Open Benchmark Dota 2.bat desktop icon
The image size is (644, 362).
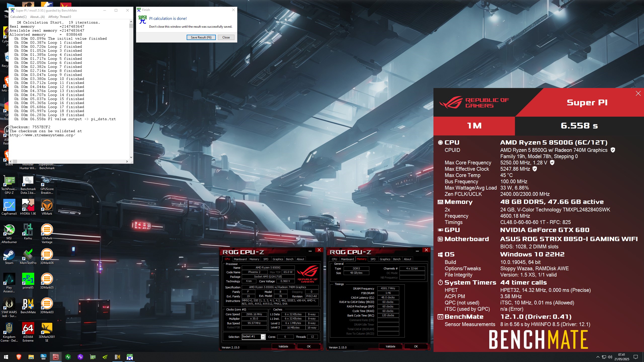coord(28,185)
